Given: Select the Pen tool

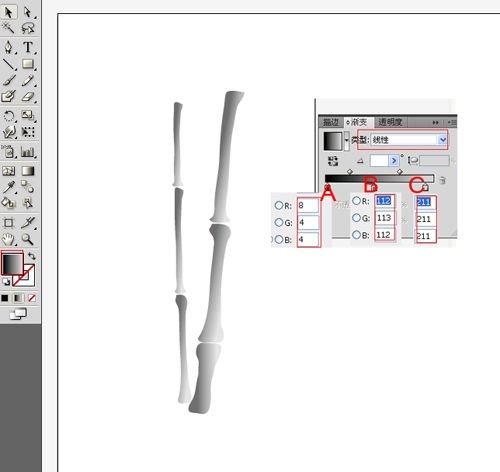Looking at the screenshot, I should tap(8, 47).
